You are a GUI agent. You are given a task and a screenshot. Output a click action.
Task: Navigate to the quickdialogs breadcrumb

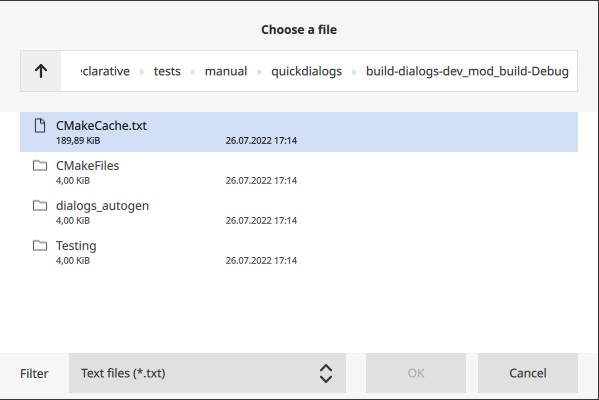306,71
